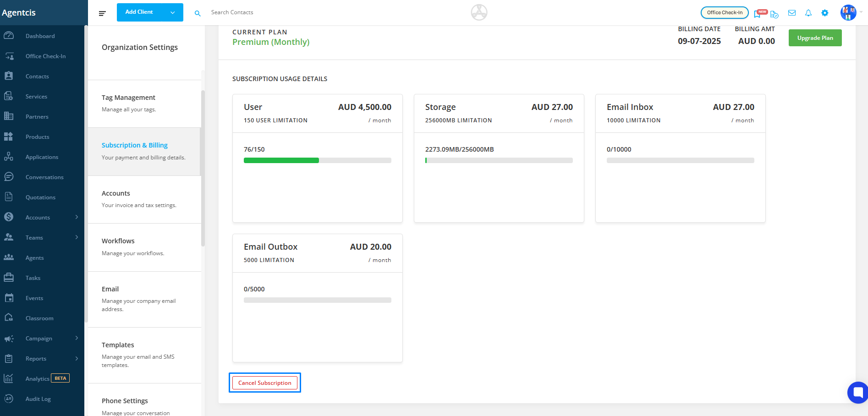Click the Cancel Subscription button
This screenshot has height=416, width=868.
click(265, 383)
